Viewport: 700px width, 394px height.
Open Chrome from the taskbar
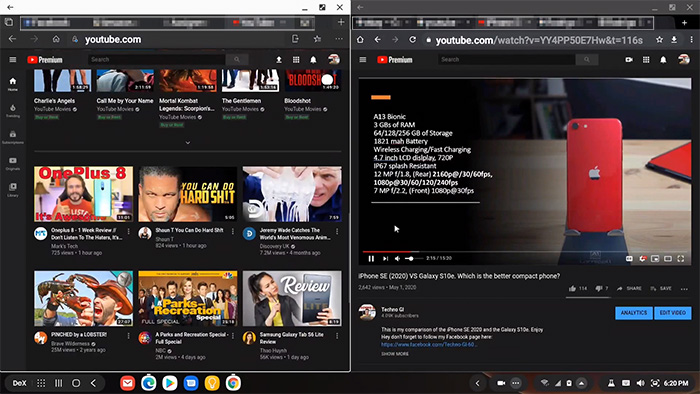pyautogui.click(x=233, y=383)
